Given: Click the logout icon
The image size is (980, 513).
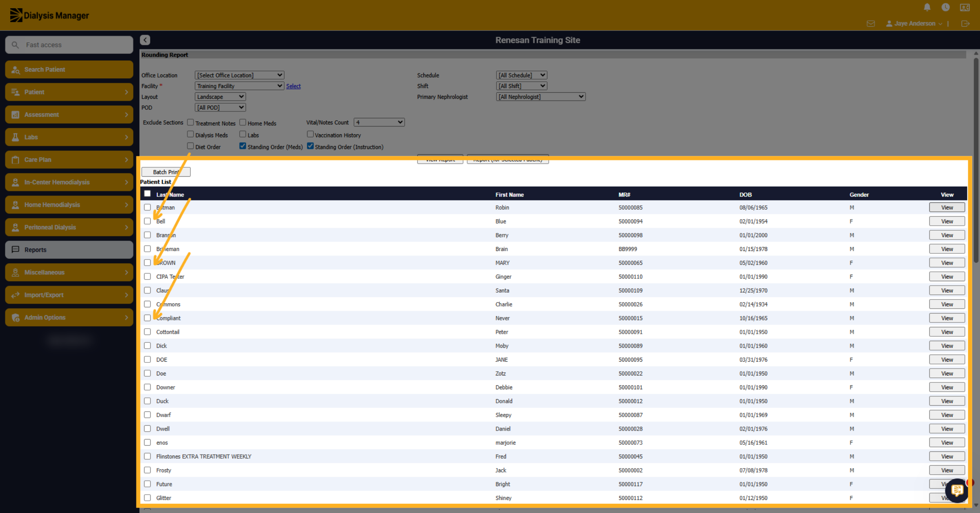Looking at the screenshot, I should tap(965, 24).
